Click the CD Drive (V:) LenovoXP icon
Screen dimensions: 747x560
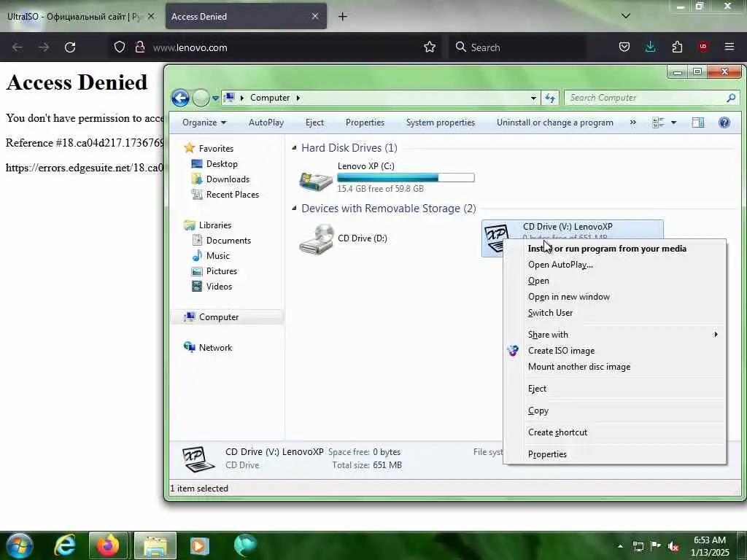pos(497,238)
